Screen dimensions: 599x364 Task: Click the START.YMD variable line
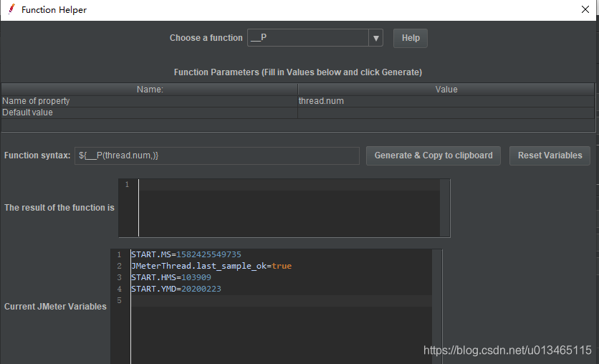coord(176,289)
